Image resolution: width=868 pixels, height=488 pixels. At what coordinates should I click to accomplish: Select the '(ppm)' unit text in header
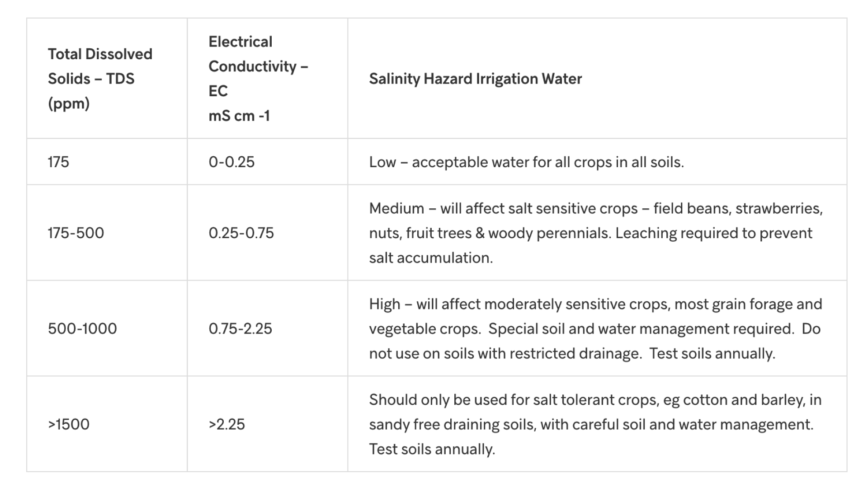pyautogui.click(x=69, y=104)
